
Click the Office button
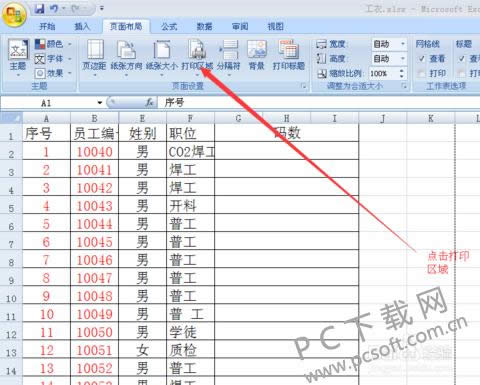[14, 14]
